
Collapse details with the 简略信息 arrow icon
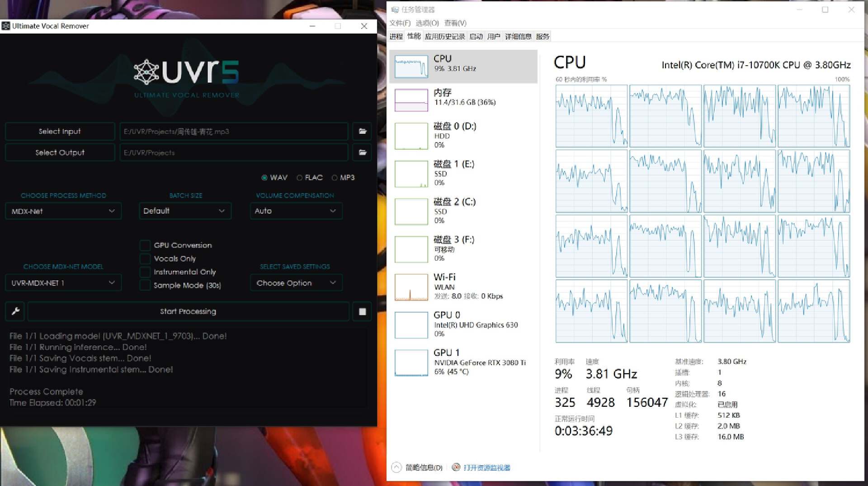[396, 467]
